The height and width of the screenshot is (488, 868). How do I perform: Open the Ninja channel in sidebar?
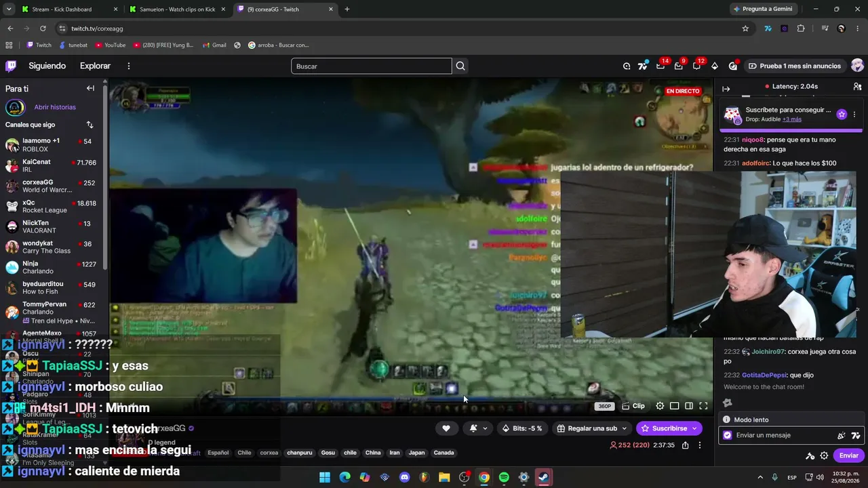[52, 267]
